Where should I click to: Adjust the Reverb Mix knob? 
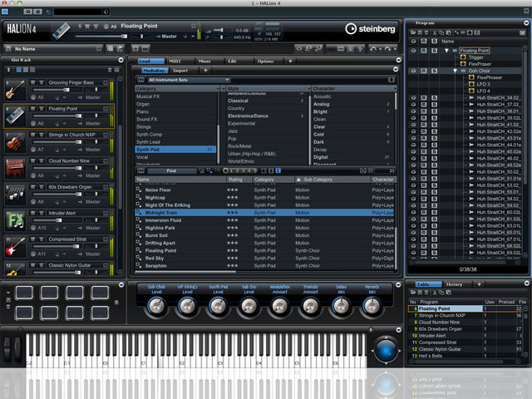point(372,306)
